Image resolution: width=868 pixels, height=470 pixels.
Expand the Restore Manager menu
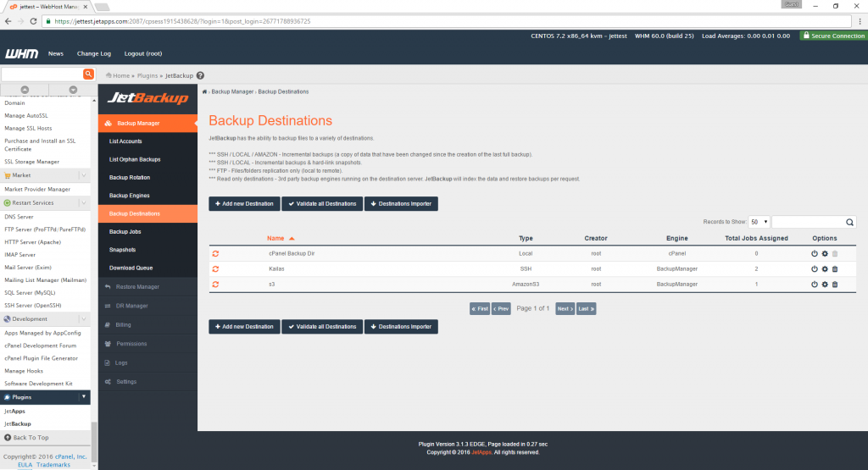tap(147, 287)
